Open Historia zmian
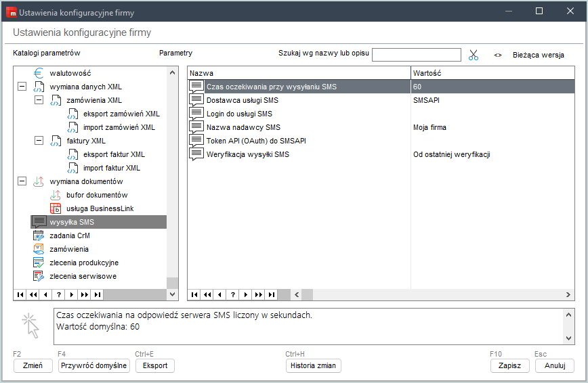Viewport: 588px width, 383px height. click(x=313, y=365)
